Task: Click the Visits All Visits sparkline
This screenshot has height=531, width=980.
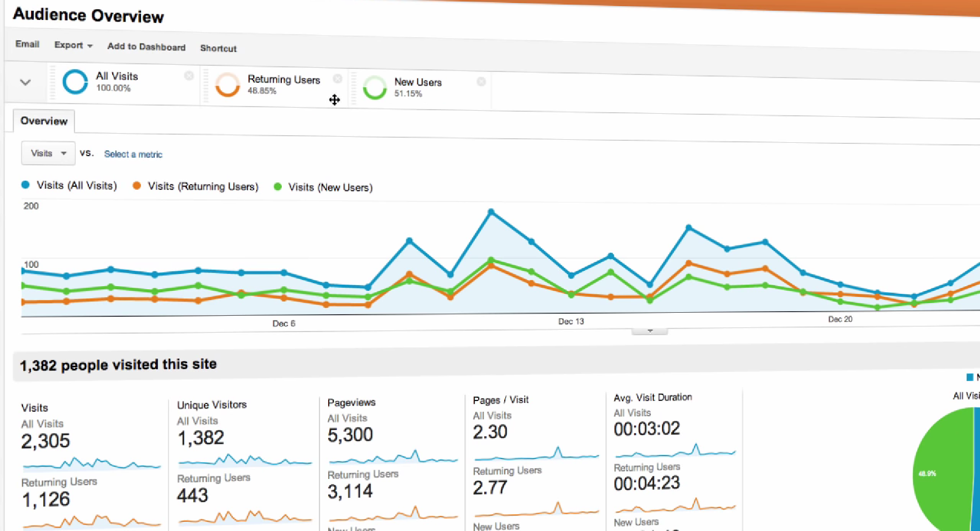Action: tap(92, 463)
